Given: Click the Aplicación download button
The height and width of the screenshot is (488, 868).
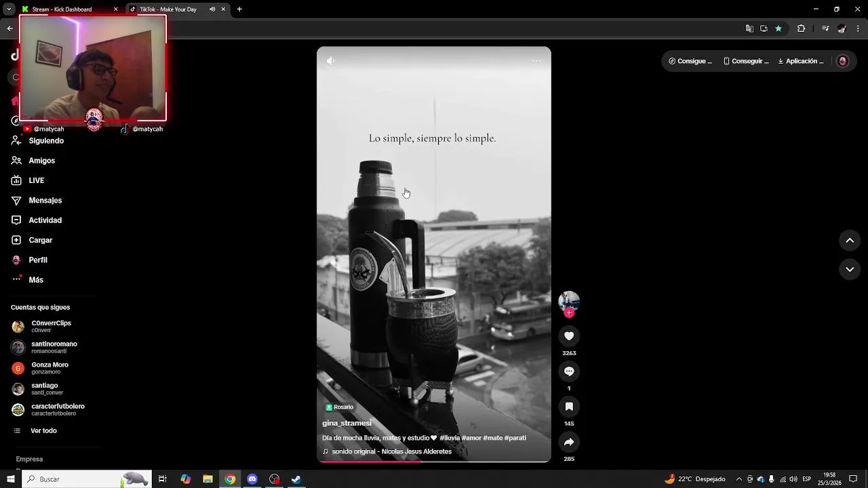Looking at the screenshot, I should pyautogui.click(x=801, y=61).
